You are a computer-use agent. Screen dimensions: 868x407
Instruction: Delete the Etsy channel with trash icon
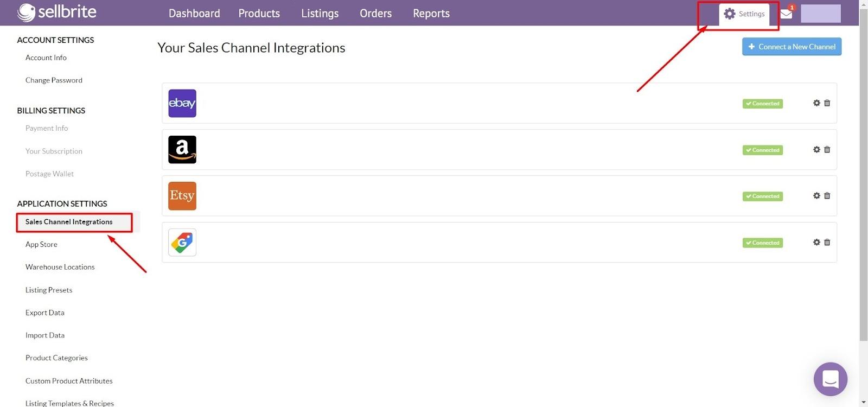point(827,196)
